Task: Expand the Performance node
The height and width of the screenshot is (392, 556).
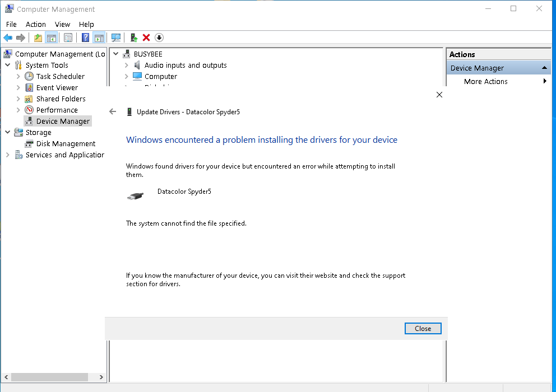Action: pos(18,110)
